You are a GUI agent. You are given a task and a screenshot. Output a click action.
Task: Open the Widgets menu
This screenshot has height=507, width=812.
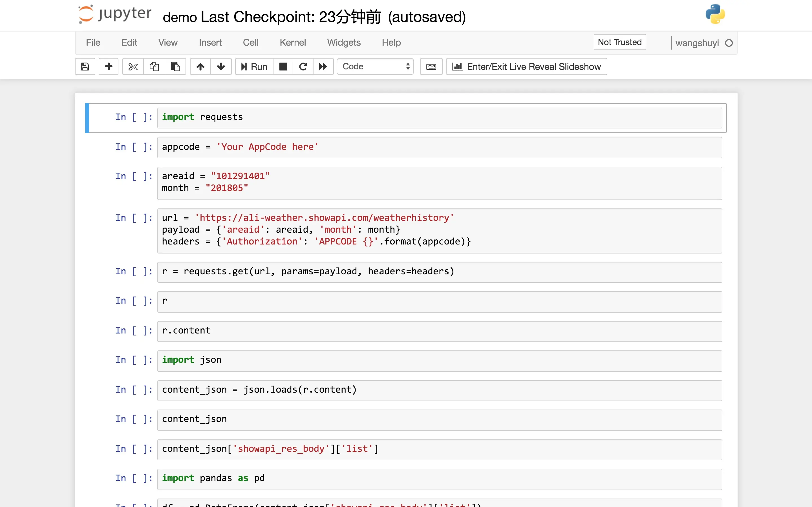[344, 42]
